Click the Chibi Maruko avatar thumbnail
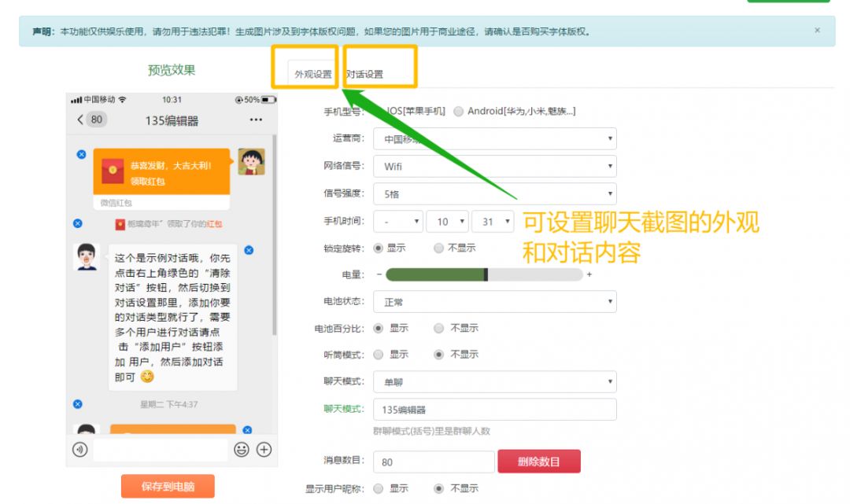This screenshot has width=850, height=504. click(x=252, y=161)
